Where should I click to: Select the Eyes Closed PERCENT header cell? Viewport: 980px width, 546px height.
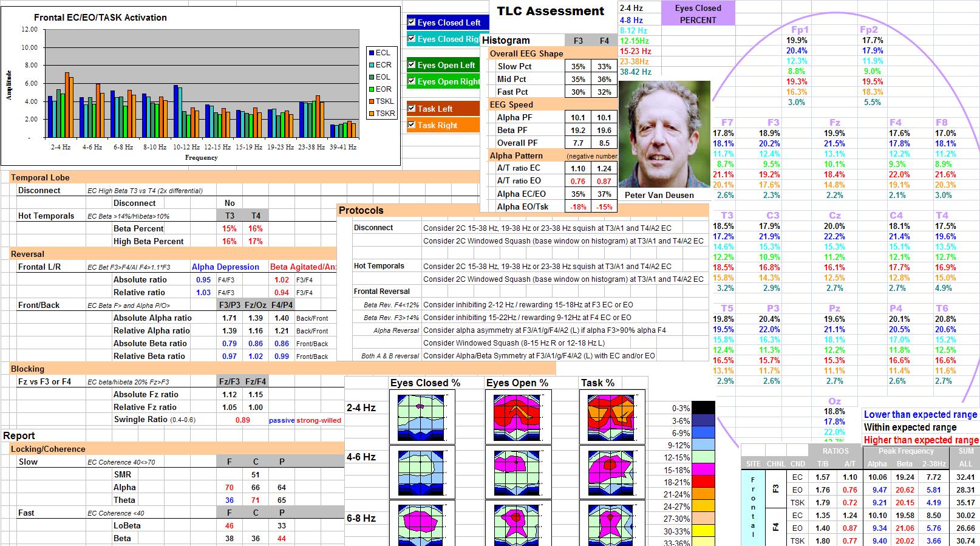pos(698,13)
